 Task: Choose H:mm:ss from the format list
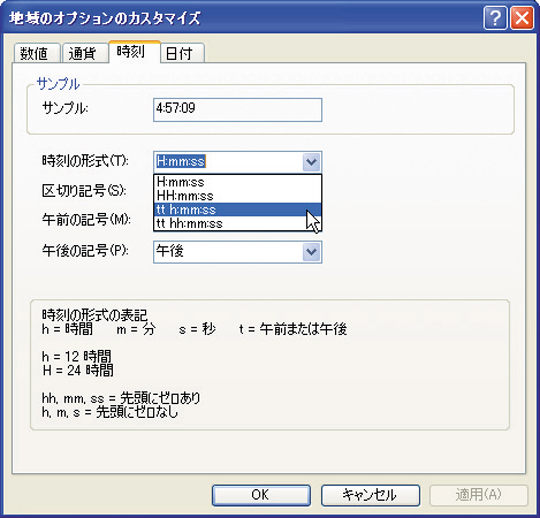tap(237, 182)
